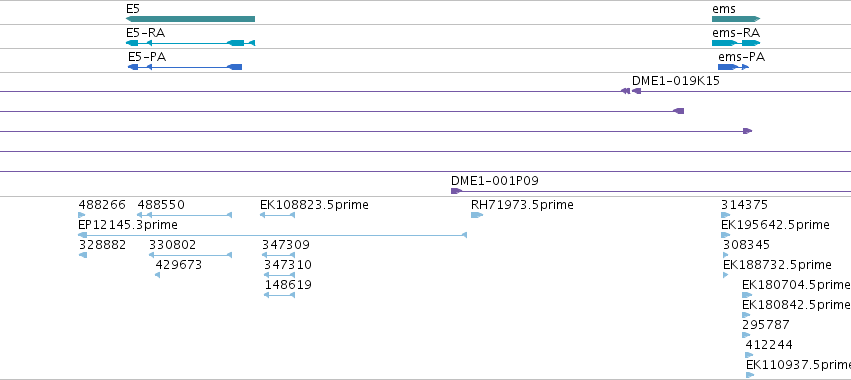Click the 488266 feature arrow
The width and height of the screenshot is (851, 380).
[x=82, y=215]
